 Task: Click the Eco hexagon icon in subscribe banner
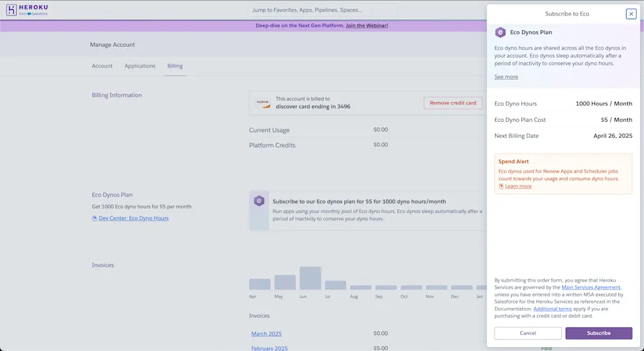[259, 201]
